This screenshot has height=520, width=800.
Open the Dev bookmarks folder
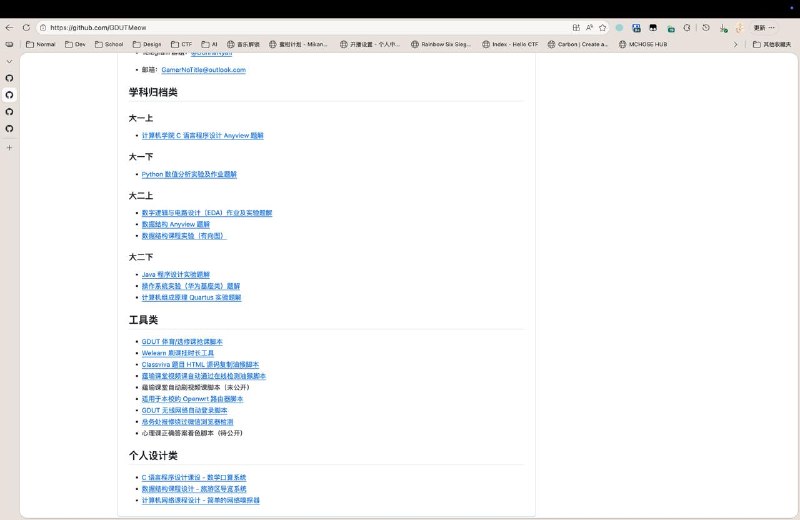coord(76,44)
